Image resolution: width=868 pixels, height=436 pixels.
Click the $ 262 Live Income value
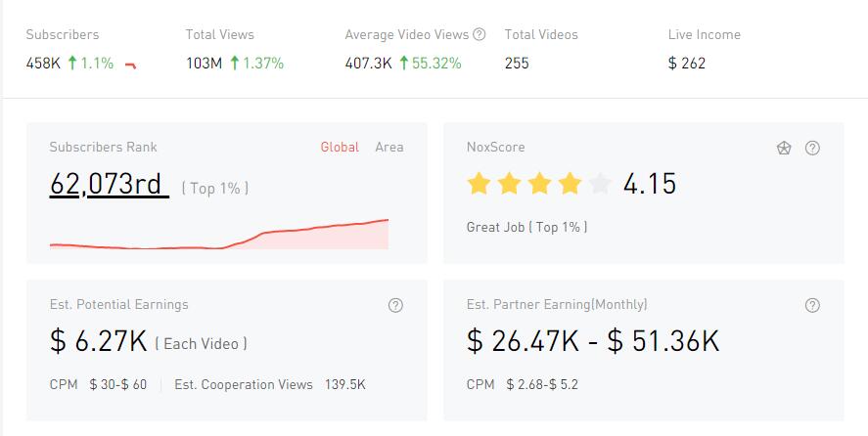[687, 64]
